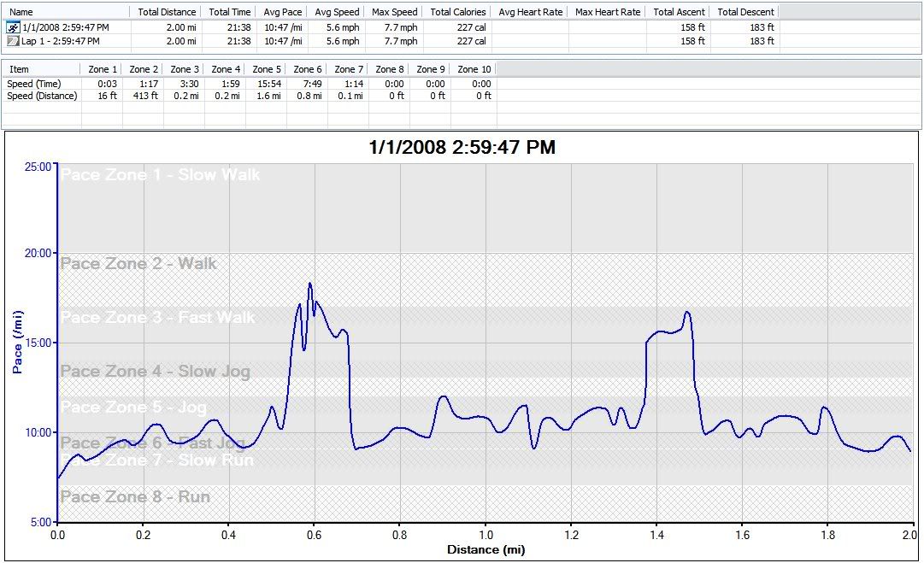Sort by the Total Distance column header
The height and width of the screenshot is (563, 924).
[167, 12]
